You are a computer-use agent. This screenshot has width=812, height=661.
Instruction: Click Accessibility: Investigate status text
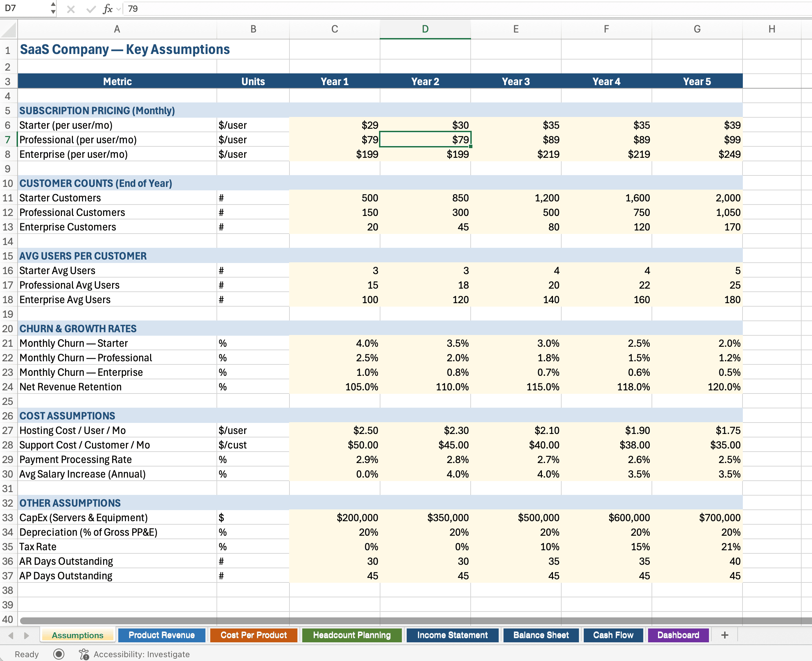point(141,654)
